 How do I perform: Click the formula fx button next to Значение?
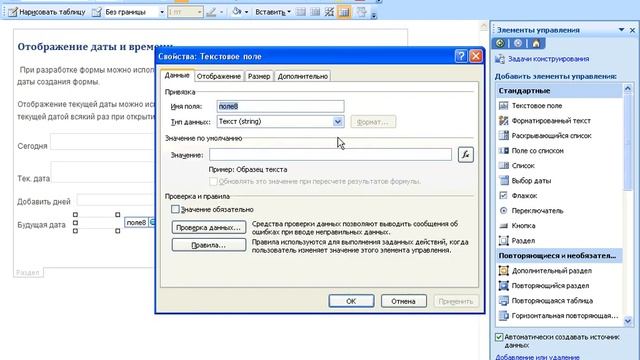[466, 155]
